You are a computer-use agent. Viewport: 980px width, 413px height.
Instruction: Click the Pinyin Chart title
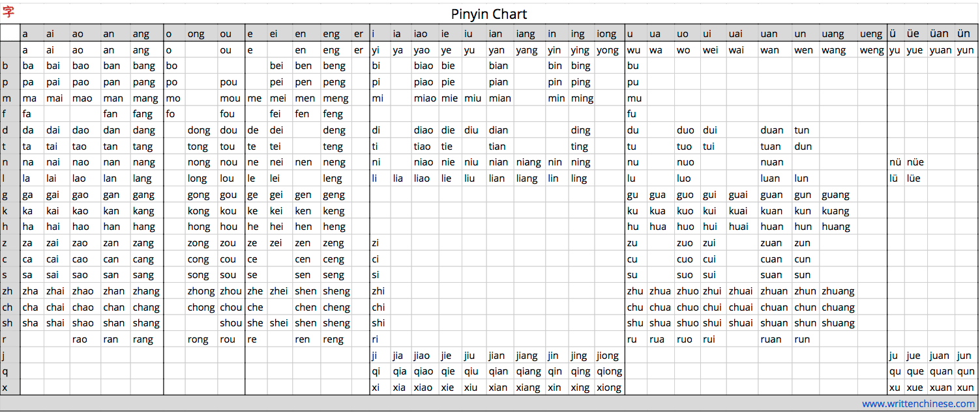489,14
